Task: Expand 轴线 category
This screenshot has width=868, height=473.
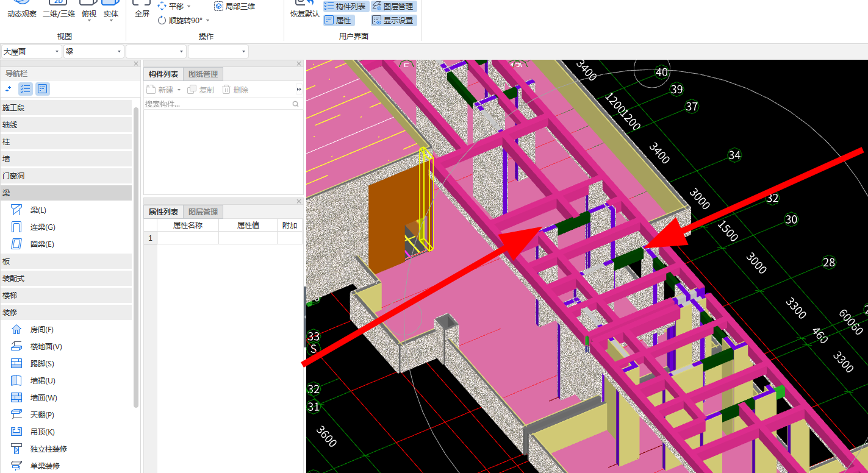Action: 66,125
